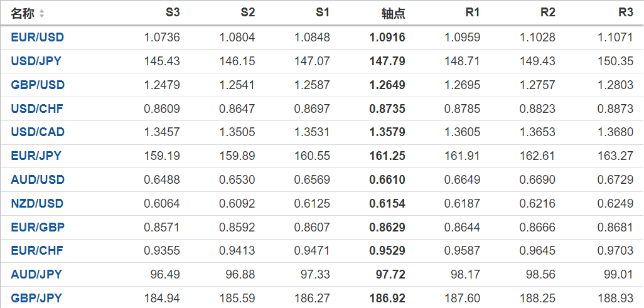Screen dimensions: 644x308
Task: Open the EUR/CHF pair link
Action: pos(37,251)
